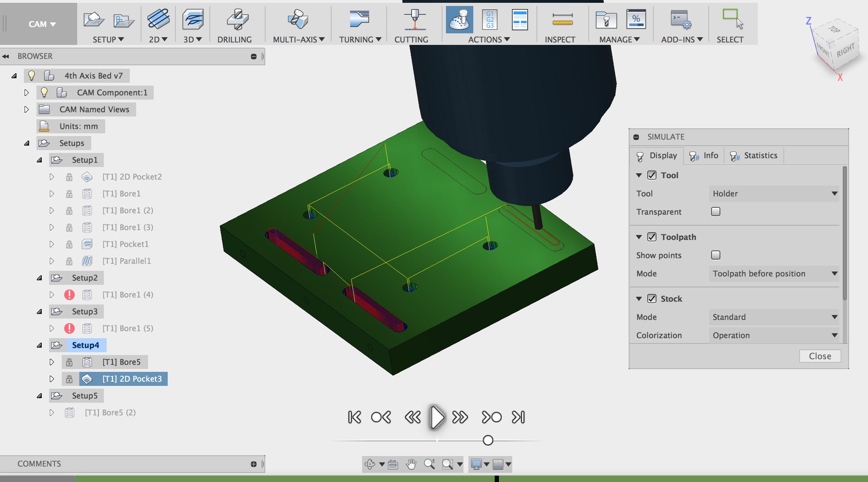Click the New Folder setup icon
This screenshot has width=868, height=482.
pyautogui.click(x=124, y=20)
